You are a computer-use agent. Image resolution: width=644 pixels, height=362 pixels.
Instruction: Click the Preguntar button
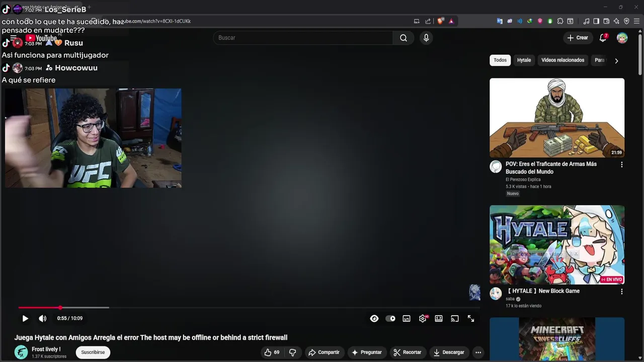366,352
